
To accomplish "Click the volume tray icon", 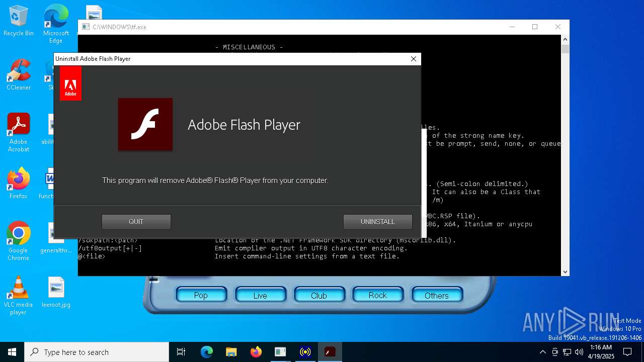I will pos(579,352).
